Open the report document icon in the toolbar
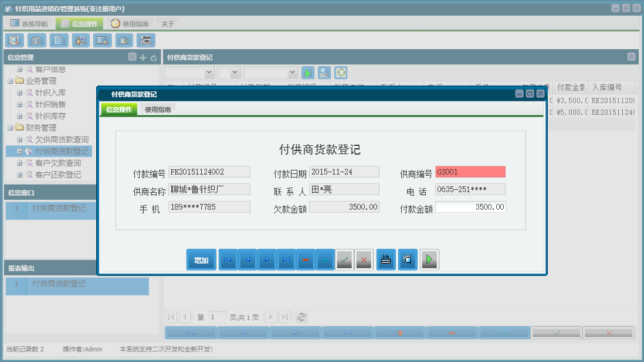The width and height of the screenshot is (644, 362). coord(57,40)
